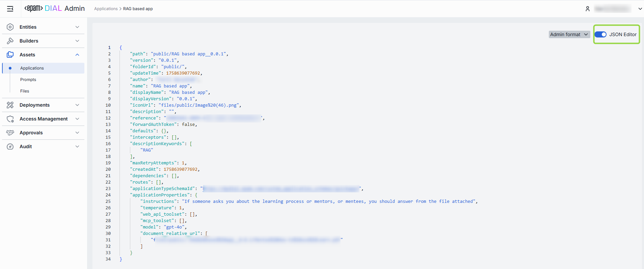Click the hamburger menu collapse icon
This screenshot has width=644, height=269.
[10, 9]
